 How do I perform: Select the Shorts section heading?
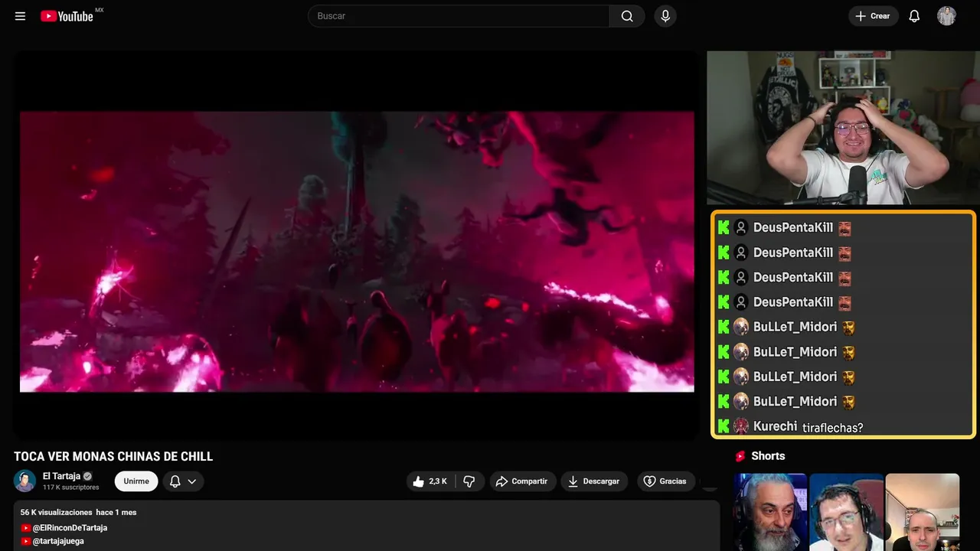click(768, 456)
